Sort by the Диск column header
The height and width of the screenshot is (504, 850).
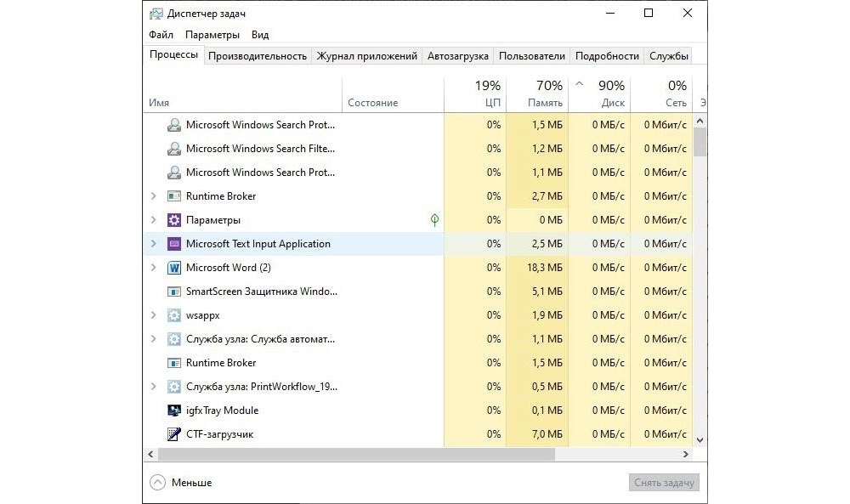(599, 95)
